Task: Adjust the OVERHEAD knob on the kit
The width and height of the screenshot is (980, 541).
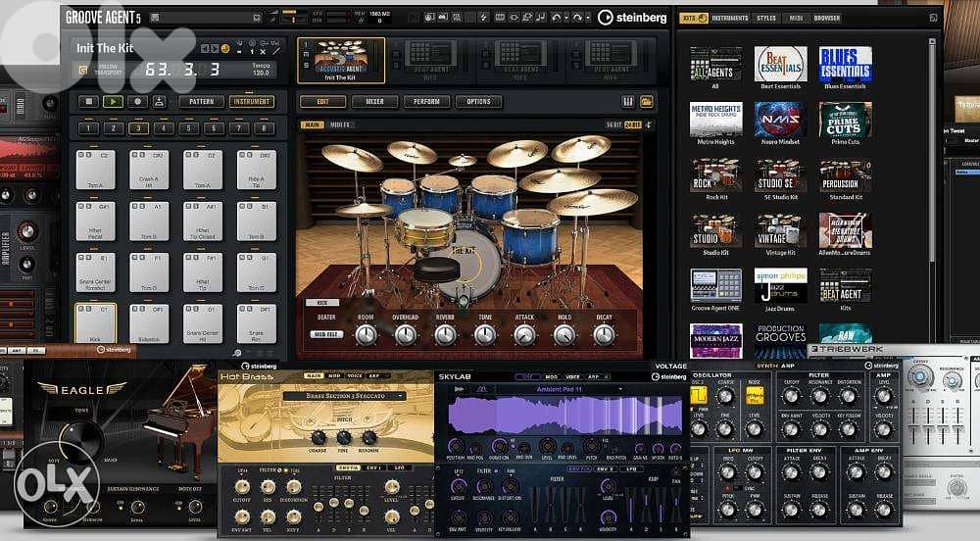Action: point(405,335)
